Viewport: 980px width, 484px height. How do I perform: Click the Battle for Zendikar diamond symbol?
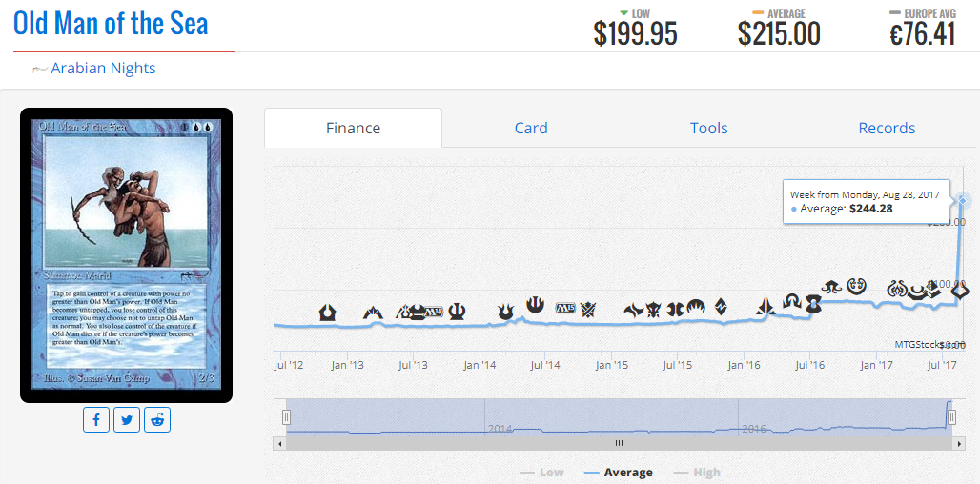click(x=721, y=307)
